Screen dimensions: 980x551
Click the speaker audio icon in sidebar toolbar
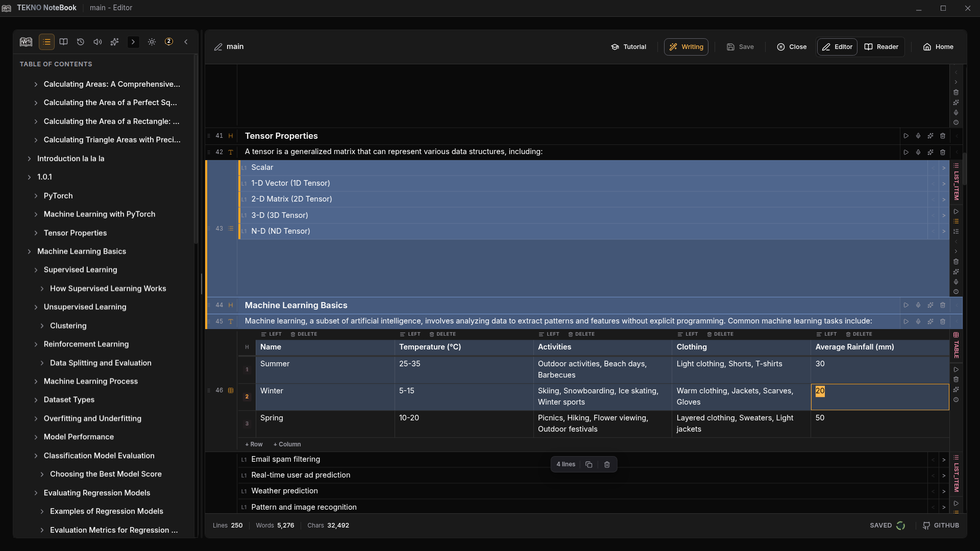97,42
